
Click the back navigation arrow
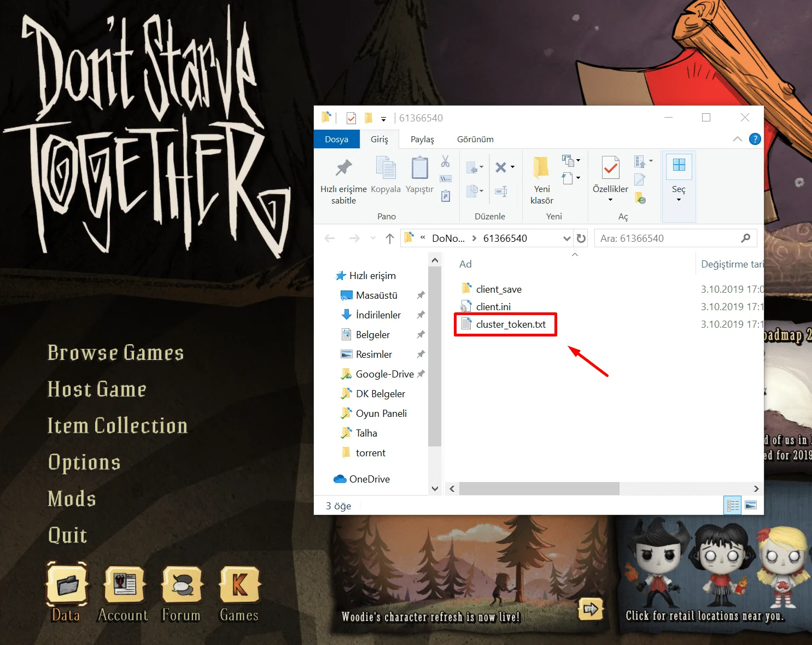tap(329, 238)
